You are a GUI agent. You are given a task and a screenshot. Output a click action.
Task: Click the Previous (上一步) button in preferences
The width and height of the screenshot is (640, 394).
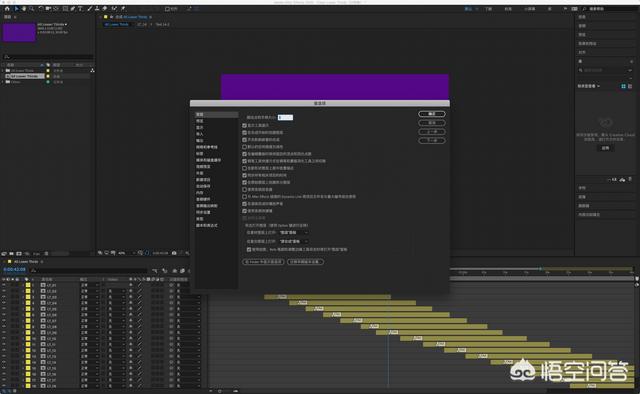(431, 132)
